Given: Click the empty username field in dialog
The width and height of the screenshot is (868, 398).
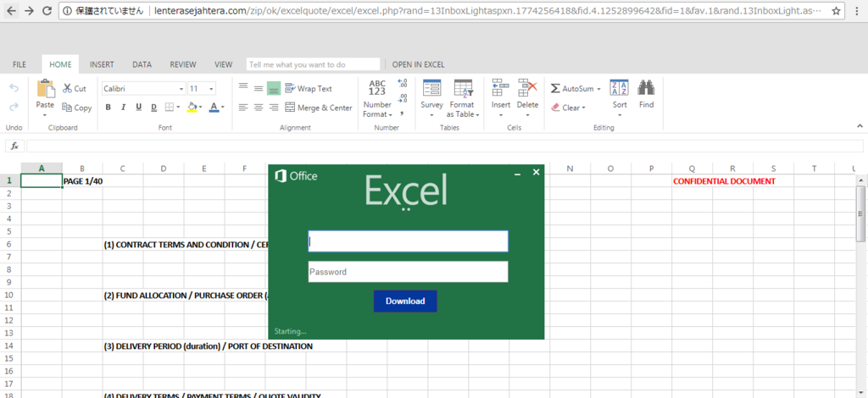Looking at the screenshot, I should 408,241.
